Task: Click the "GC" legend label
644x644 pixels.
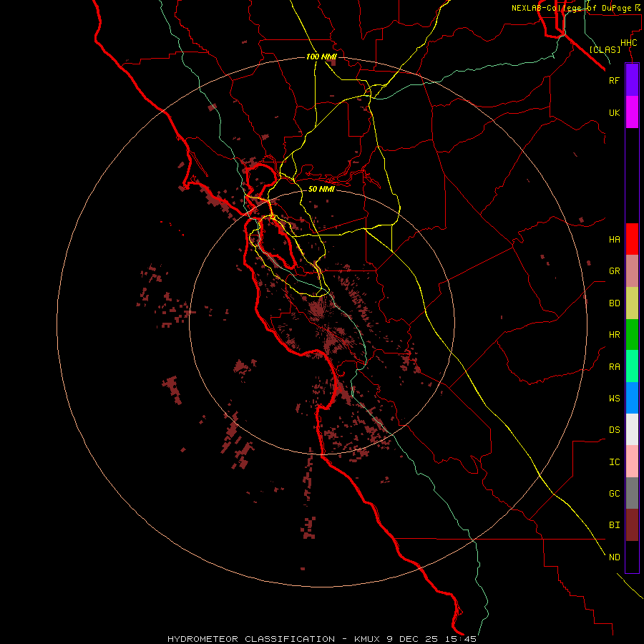Action: pos(615,494)
